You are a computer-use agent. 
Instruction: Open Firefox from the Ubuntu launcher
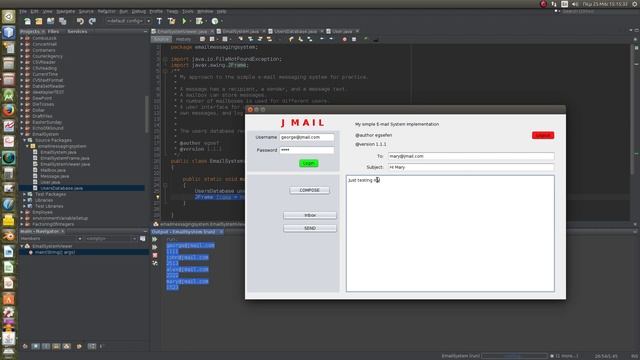9,110
